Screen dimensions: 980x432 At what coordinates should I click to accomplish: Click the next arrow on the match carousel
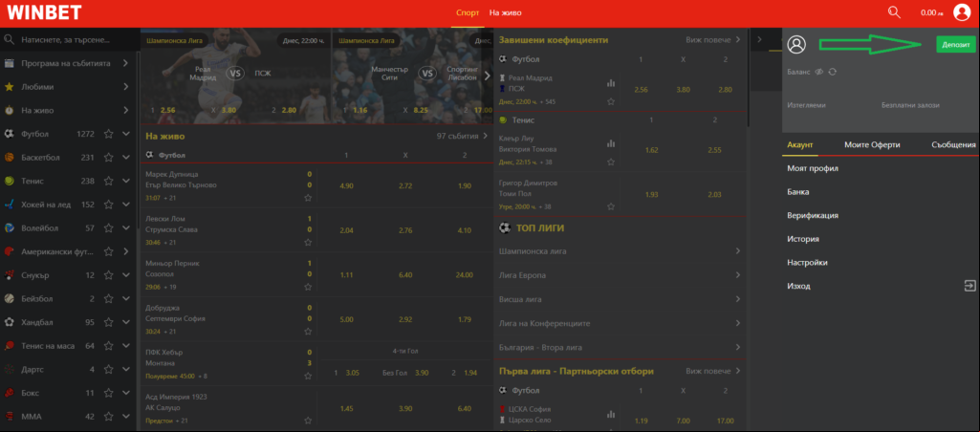488,76
